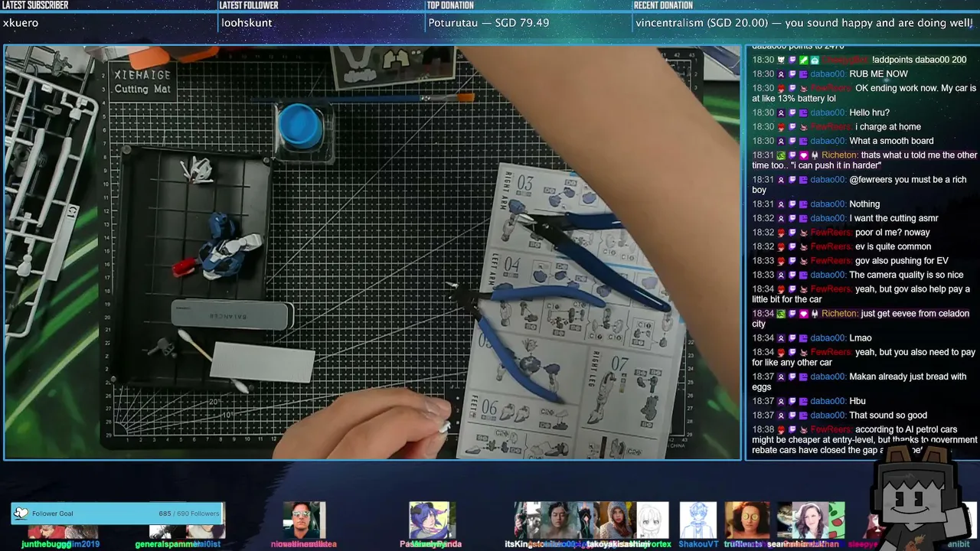Screen dimensions: 980x551
Task: Click the robot badge beside "!addpoints dabao00 200"
Action: [815, 60]
